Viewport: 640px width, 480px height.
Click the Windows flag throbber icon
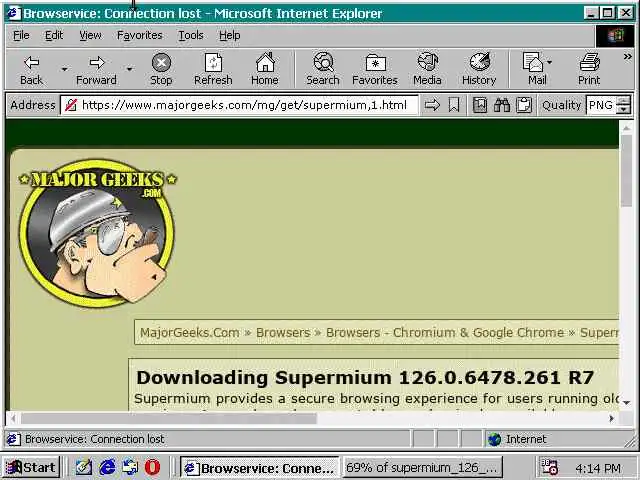click(616, 36)
